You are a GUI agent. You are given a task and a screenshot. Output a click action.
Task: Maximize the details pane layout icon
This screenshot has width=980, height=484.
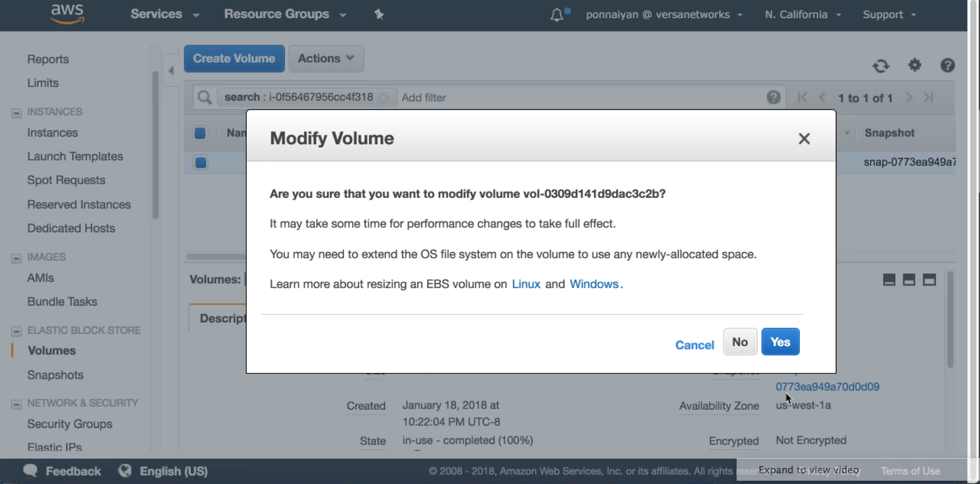tap(929, 280)
